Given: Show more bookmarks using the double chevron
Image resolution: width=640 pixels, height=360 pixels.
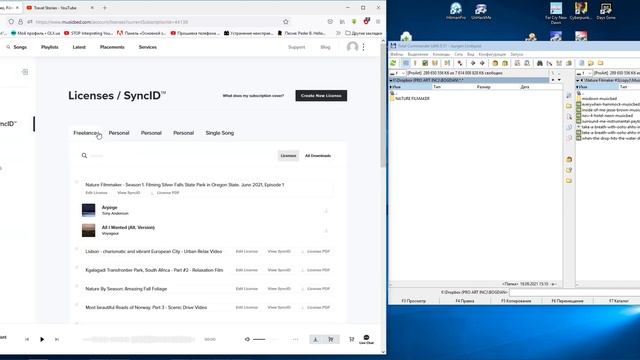Looking at the screenshot, I should (338, 33).
